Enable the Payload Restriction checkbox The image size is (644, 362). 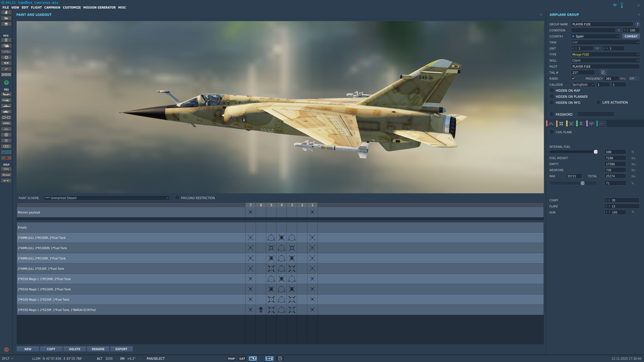click(177, 198)
